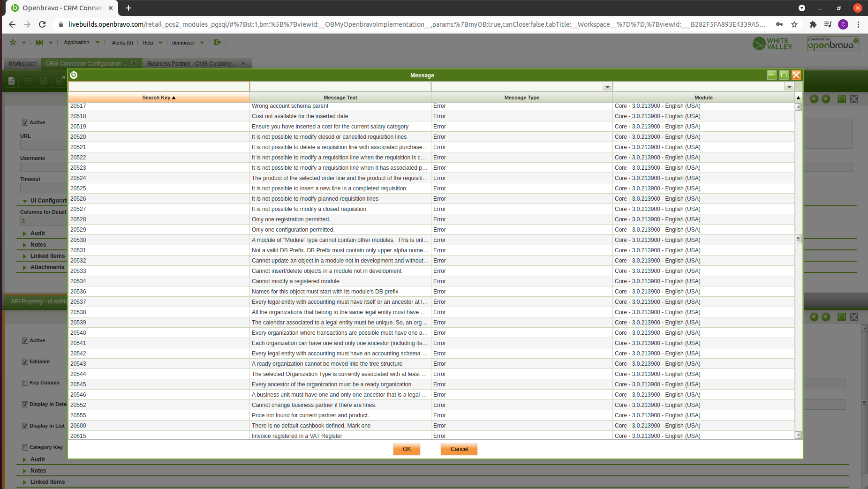The width and height of the screenshot is (868, 489).
Task: Toggle the Display in List checkbox
Action: (25, 426)
